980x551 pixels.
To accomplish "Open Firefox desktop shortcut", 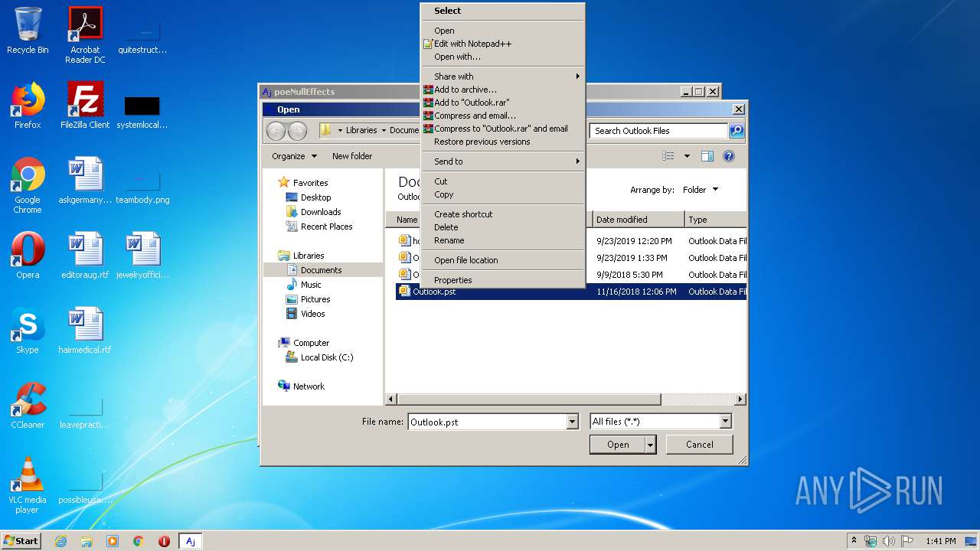I will (x=28, y=106).
